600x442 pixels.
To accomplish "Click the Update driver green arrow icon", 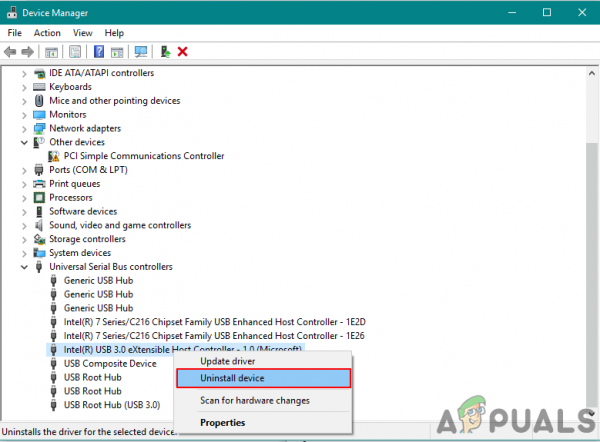I will (x=165, y=52).
